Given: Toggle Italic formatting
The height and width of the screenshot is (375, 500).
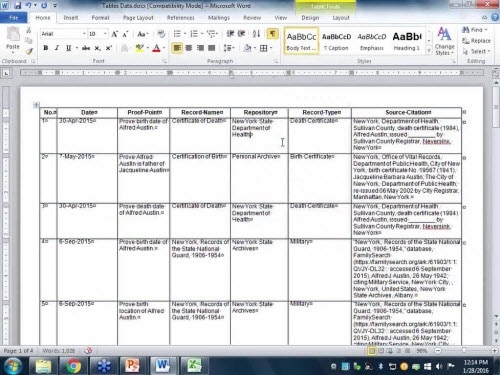Looking at the screenshot, I should tap(57, 48).
